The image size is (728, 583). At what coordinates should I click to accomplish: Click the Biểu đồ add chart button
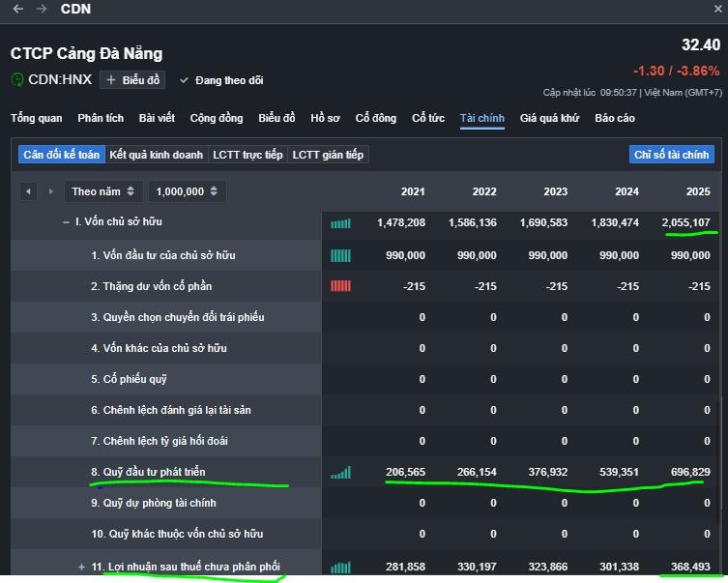point(134,80)
